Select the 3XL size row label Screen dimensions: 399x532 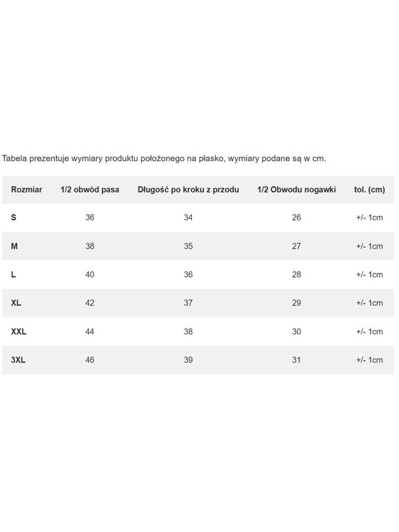(x=19, y=360)
